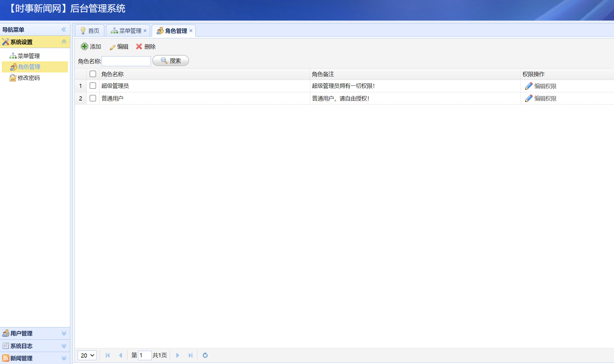Image resolution: width=614 pixels, height=364 pixels.
Task: Check the 普通用户 row checkbox
Action: pos(93,98)
